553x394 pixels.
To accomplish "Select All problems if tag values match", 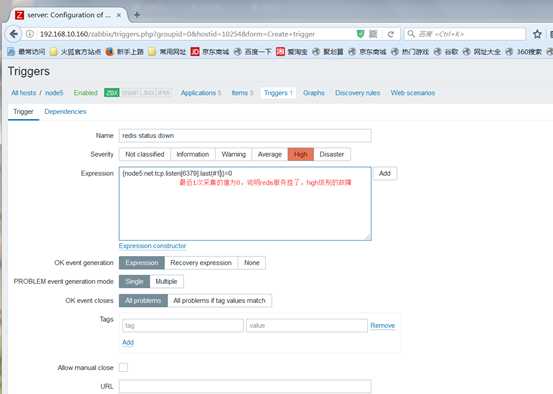I will click(219, 301).
